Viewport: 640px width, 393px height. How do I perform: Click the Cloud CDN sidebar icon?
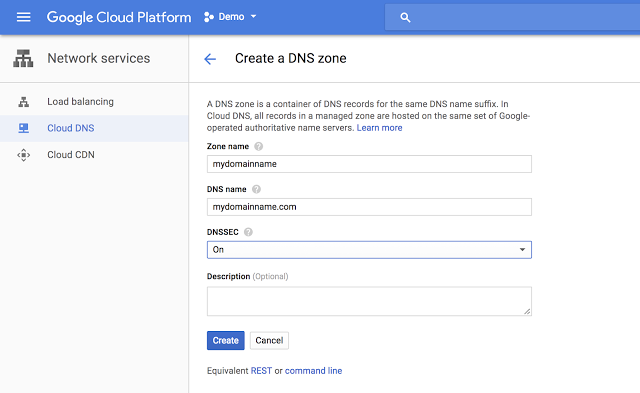click(x=24, y=155)
